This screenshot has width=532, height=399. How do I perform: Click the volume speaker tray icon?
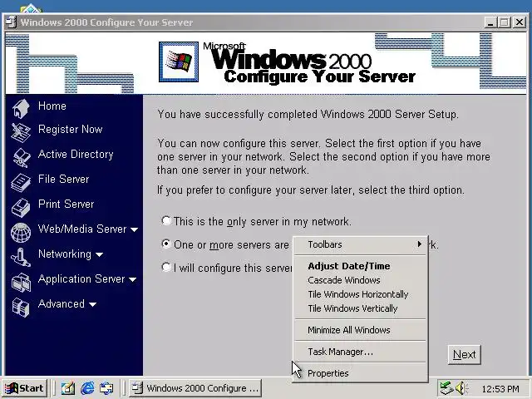click(x=461, y=388)
